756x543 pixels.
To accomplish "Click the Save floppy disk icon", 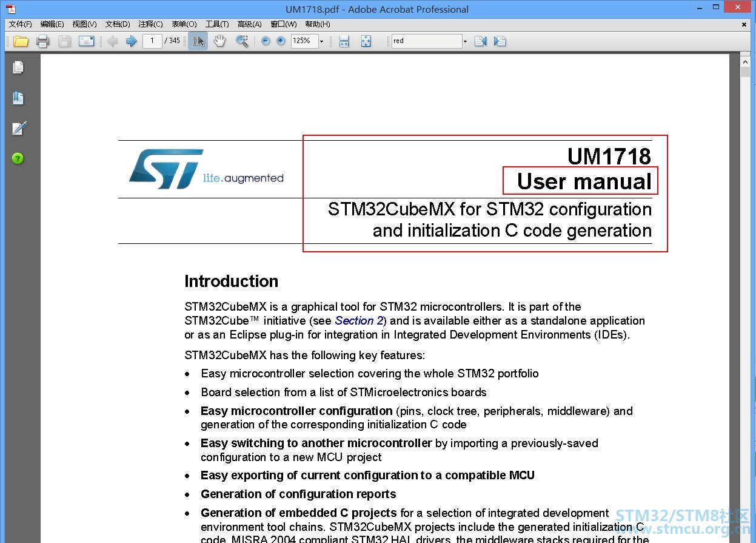I will click(x=64, y=41).
